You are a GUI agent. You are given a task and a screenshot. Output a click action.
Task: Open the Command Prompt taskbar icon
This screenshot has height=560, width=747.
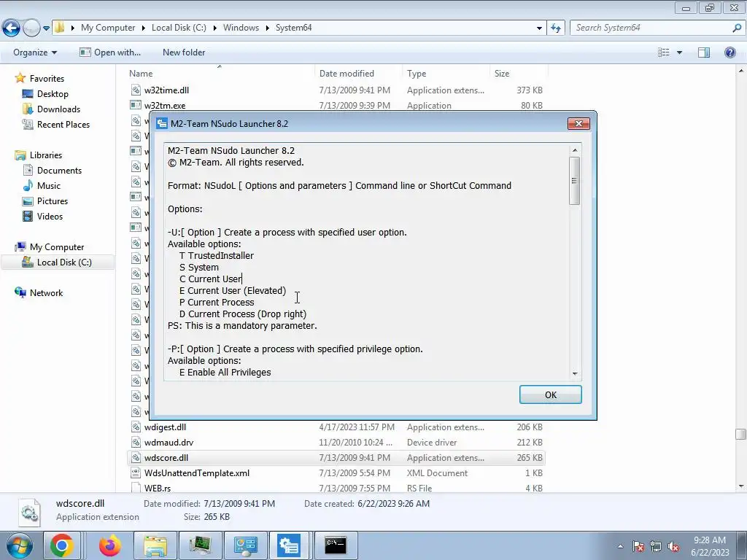(x=336, y=545)
